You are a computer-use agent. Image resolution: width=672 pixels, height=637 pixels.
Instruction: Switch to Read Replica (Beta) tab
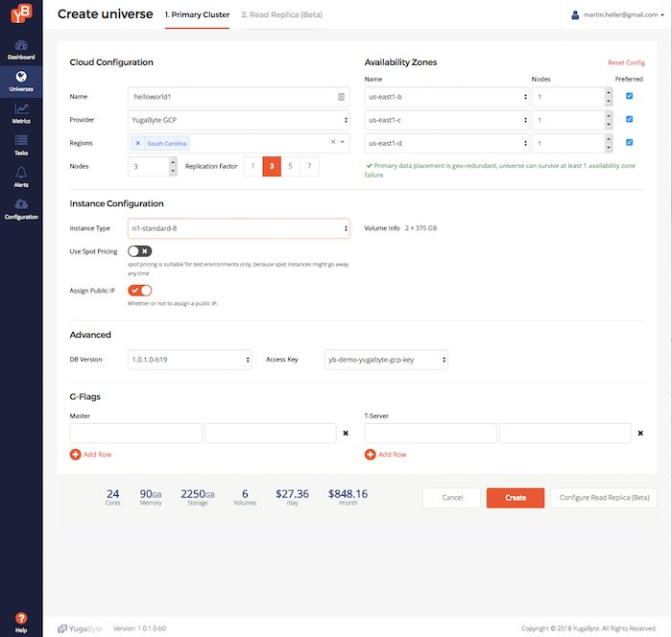tap(281, 15)
